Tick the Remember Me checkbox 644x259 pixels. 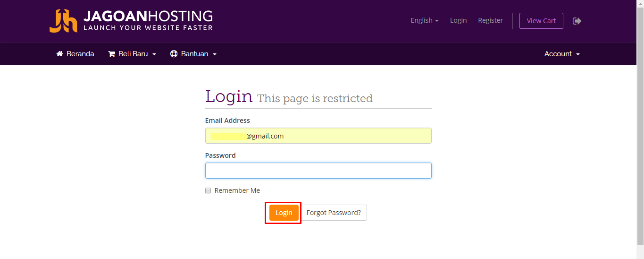pyautogui.click(x=208, y=190)
